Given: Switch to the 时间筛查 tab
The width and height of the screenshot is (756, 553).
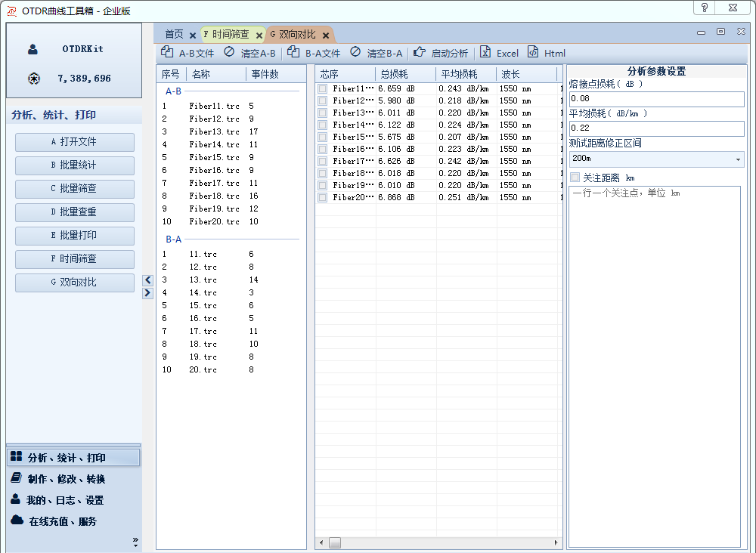Looking at the screenshot, I should click(231, 35).
